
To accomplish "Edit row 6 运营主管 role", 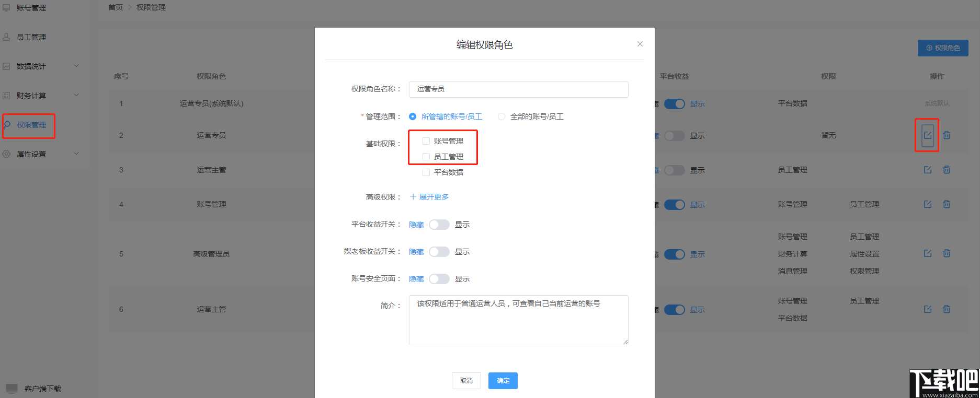I will tap(927, 309).
